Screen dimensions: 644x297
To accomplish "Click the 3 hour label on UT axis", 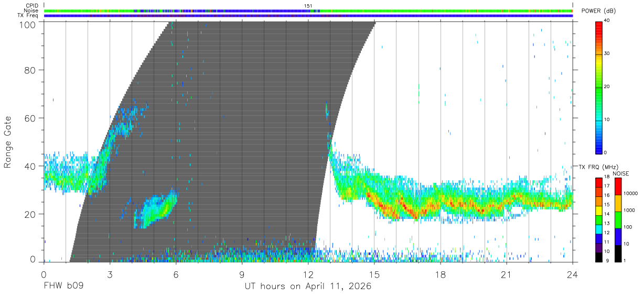I will [x=110, y=274].
